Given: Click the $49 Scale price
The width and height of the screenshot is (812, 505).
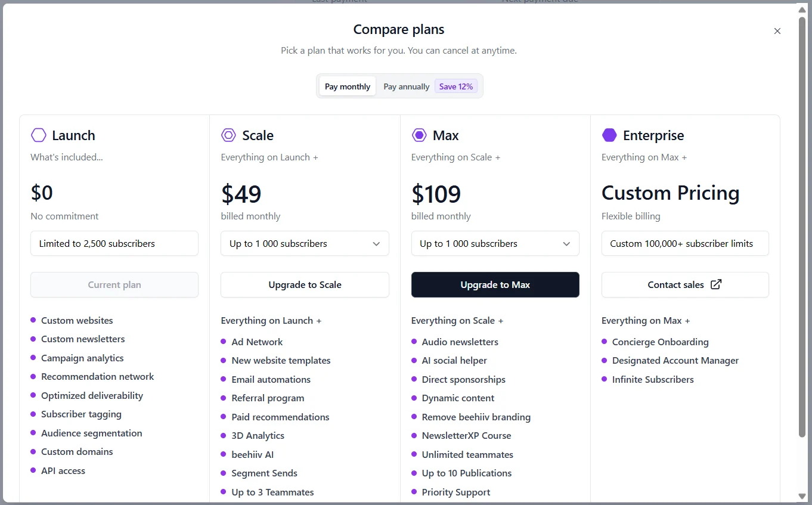Looking at the screenshot, I should click(241, 194).
